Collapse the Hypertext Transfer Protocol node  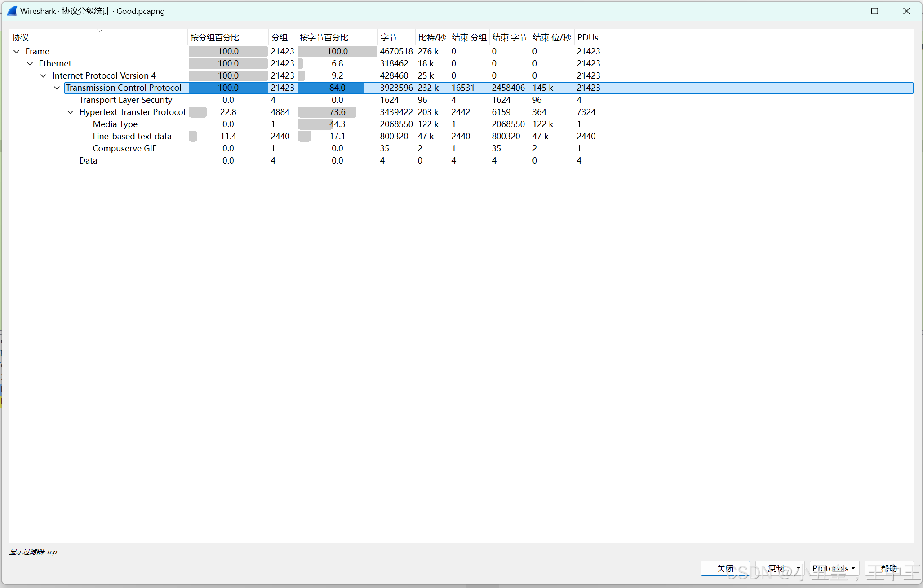click(71, 112)
